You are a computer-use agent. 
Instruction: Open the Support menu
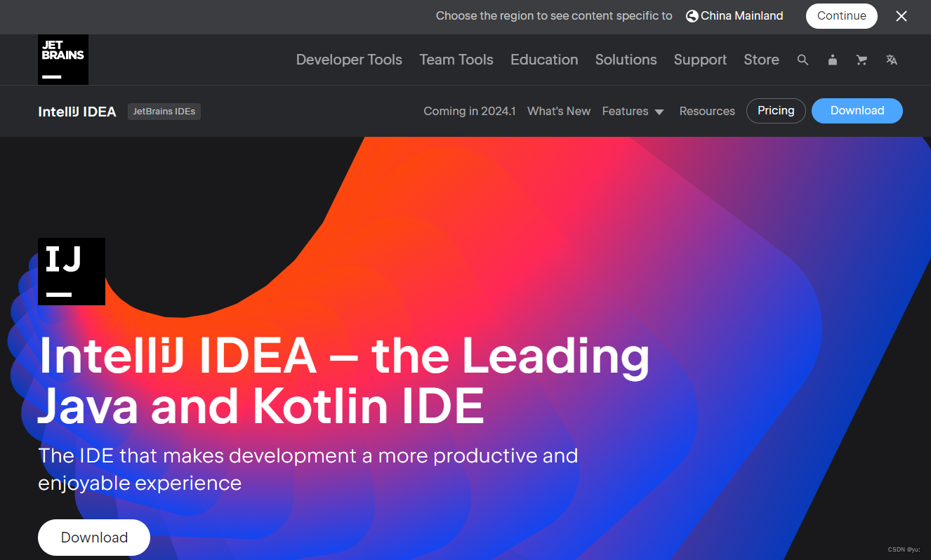tap(700, 60)
